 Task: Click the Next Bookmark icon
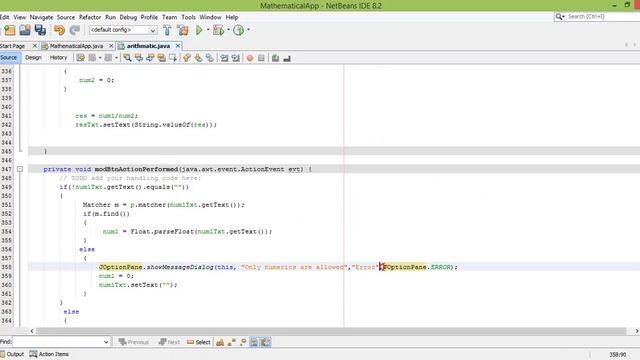click(x=198, y=58)
